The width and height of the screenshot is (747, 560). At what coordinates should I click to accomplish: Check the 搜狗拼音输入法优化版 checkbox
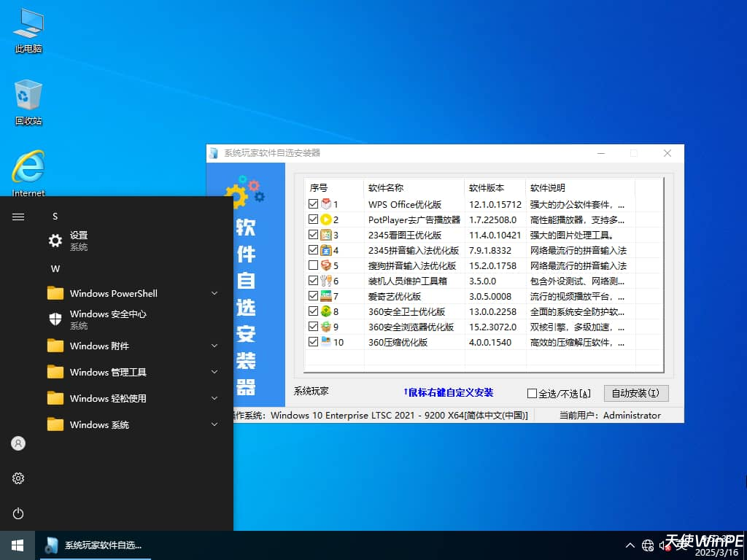click(x=313, y=265)
